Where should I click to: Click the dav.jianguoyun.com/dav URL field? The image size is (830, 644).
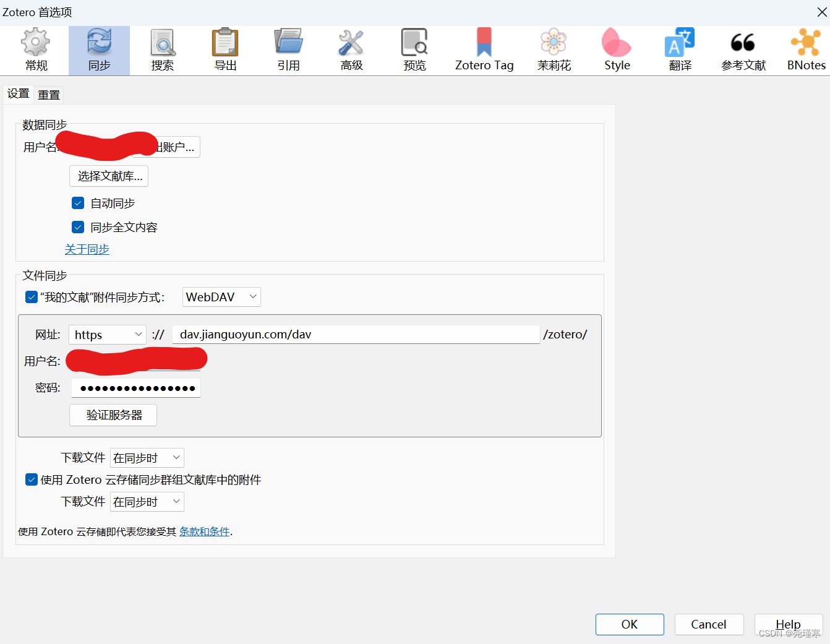click(356, 335)
